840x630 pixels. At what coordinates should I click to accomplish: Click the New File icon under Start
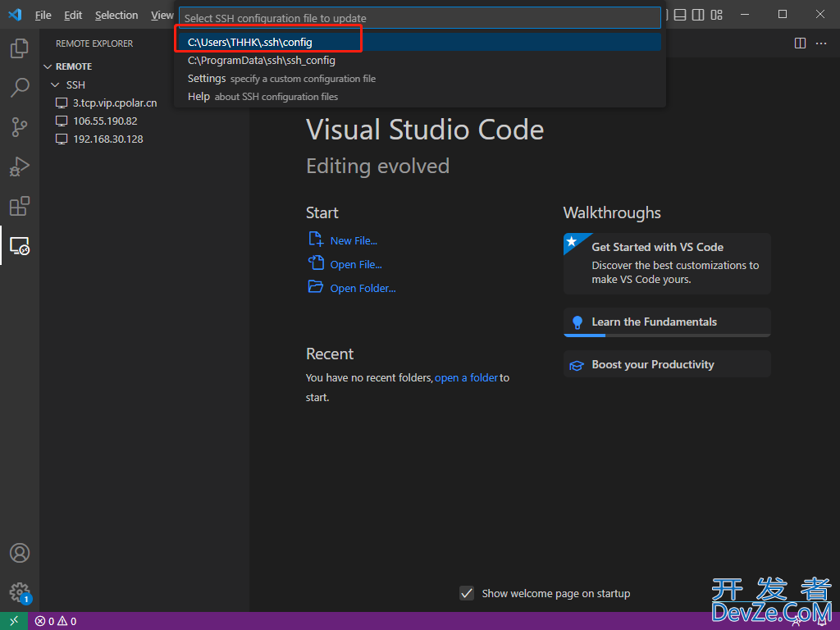(316, 239)
